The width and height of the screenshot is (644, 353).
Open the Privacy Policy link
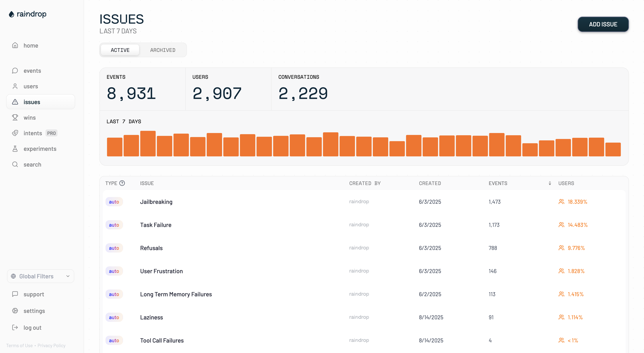coord(51,345)
